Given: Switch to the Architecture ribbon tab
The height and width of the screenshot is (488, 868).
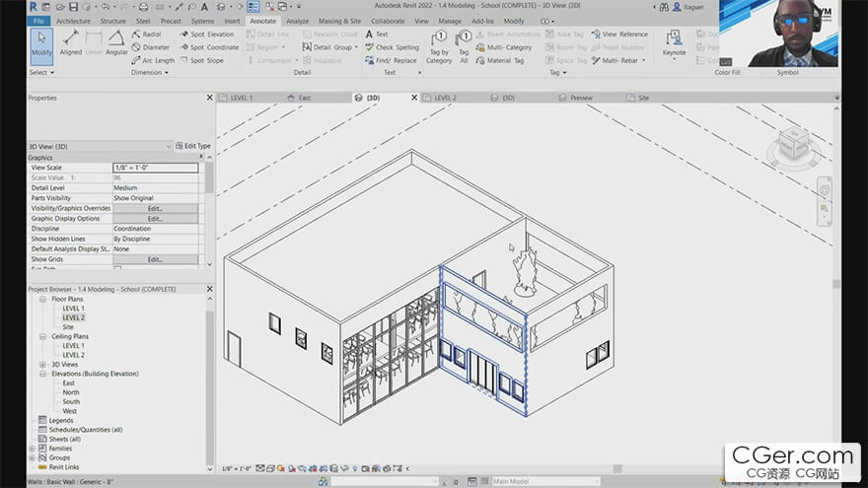Looking at the screenshot, I should (73, 21).
